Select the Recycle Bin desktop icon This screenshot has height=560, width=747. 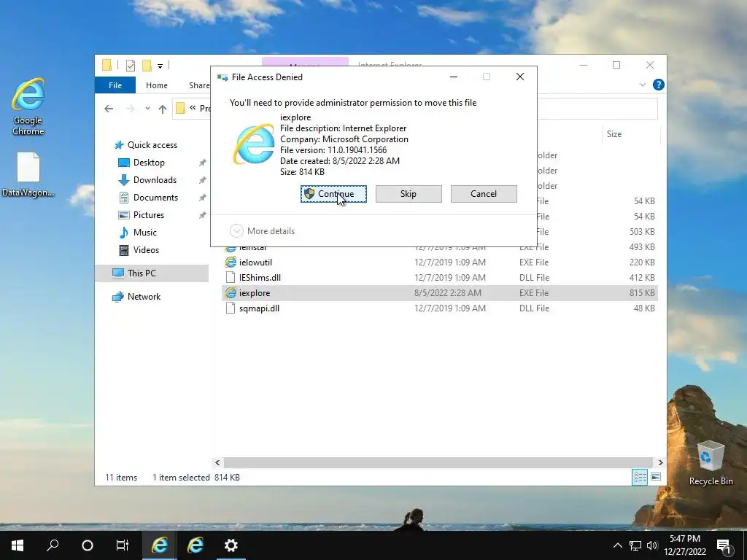point(711,463)
